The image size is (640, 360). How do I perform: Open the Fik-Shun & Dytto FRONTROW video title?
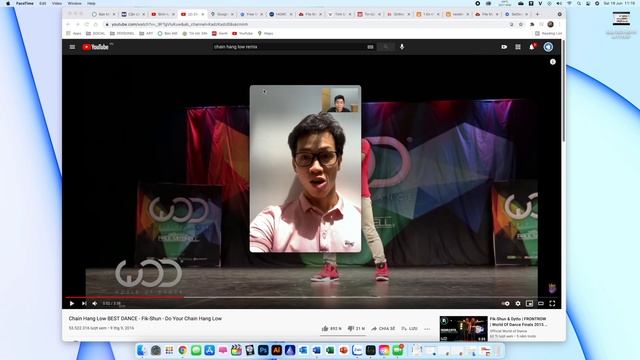518,322
